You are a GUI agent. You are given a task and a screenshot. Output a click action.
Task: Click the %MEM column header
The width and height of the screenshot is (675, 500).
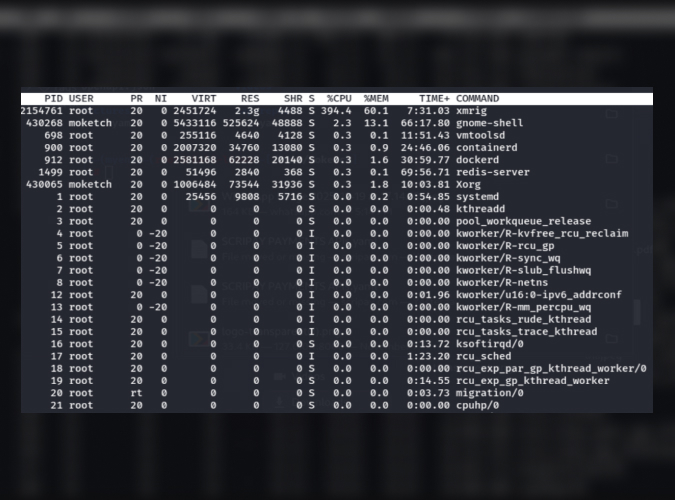point(375,99)
